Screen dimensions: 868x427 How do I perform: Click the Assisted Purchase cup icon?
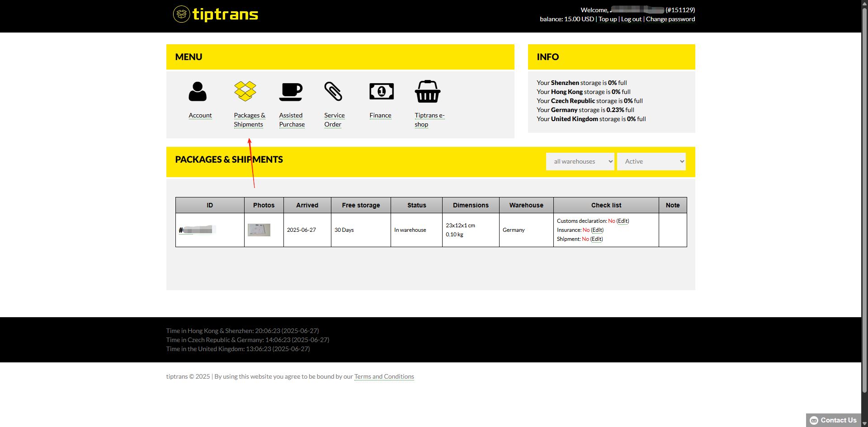coord(291,92)
